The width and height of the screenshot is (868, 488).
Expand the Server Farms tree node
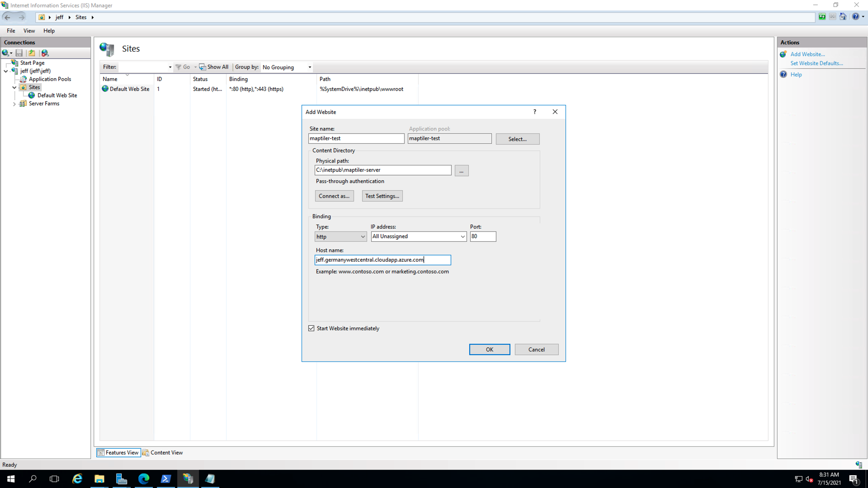click(x=14, y=104)
